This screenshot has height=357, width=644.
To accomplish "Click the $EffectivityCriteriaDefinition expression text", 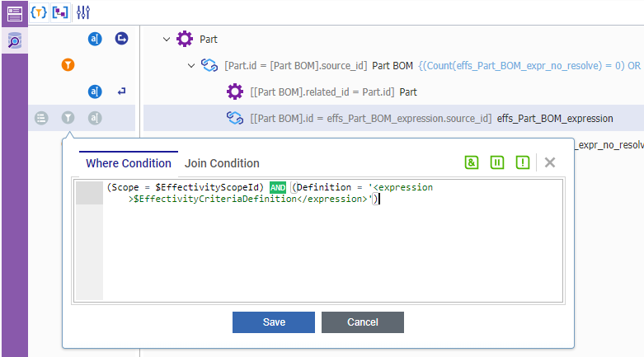I will [x=215, y=199].
